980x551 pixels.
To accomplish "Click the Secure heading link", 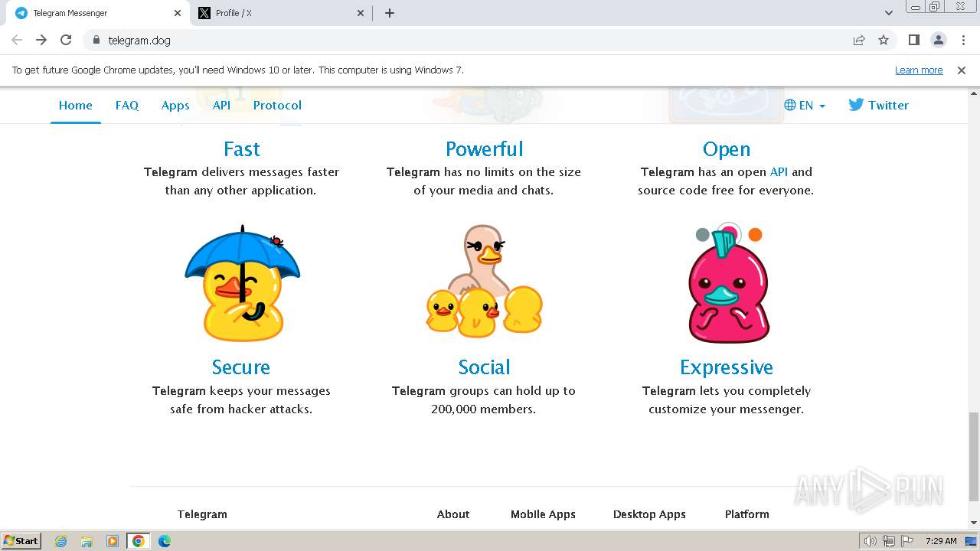I will pos(240,367).
